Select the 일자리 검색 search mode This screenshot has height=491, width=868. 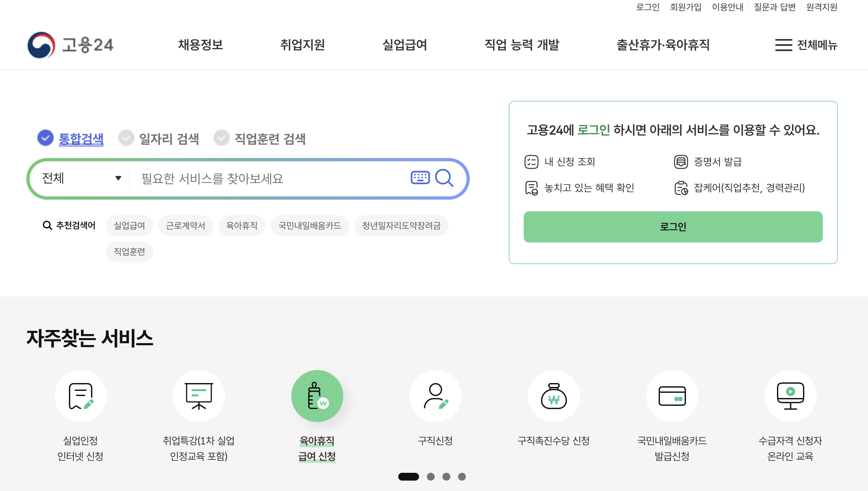click(x=158, y=138)
